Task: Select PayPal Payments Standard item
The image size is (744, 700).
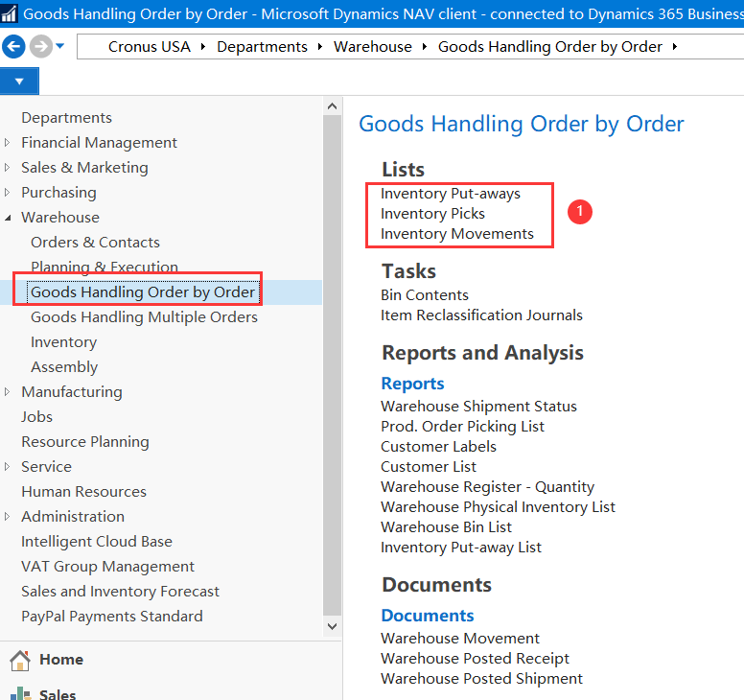Action: pyautogui.click(x=112, y=616)
